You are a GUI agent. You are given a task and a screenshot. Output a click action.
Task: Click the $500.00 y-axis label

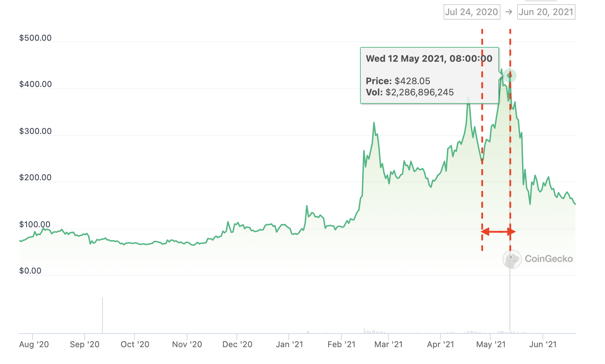click(x=36, y=38)
